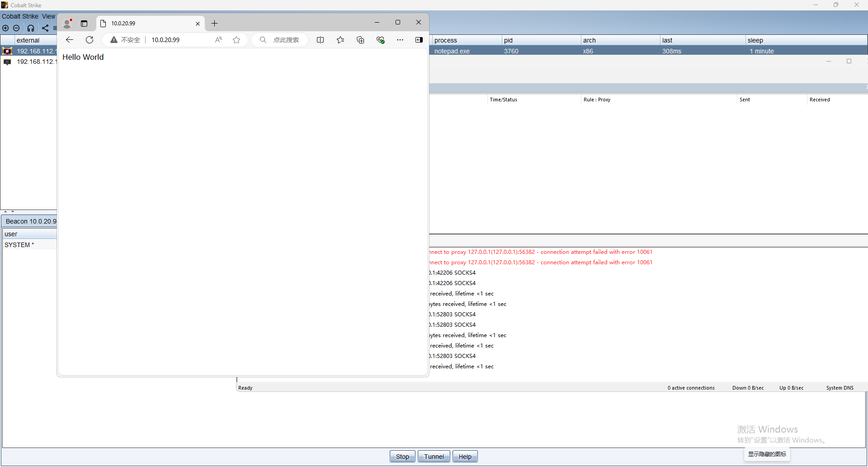Click the read aloud icon in address bar
The width and height of the screenshot is (868, 467).
click(x=219, y=40)
